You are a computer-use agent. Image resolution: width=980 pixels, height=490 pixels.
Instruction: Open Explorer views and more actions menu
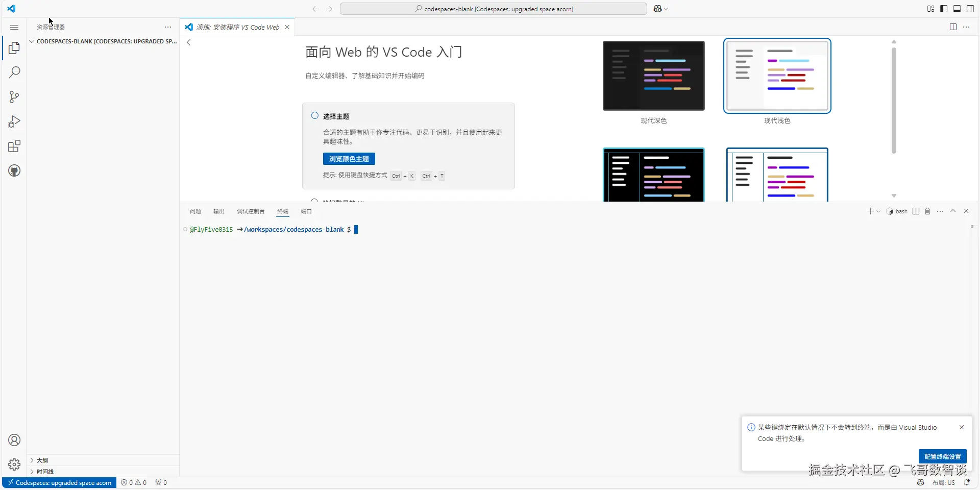point(168,27)
